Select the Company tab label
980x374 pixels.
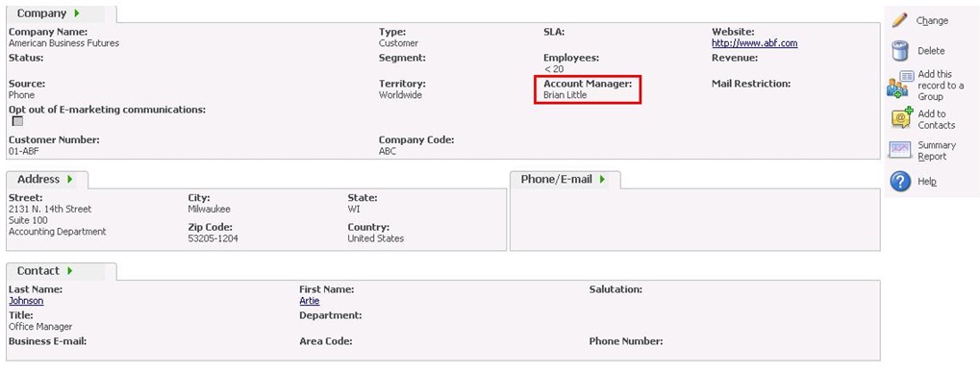coord(41,13)
